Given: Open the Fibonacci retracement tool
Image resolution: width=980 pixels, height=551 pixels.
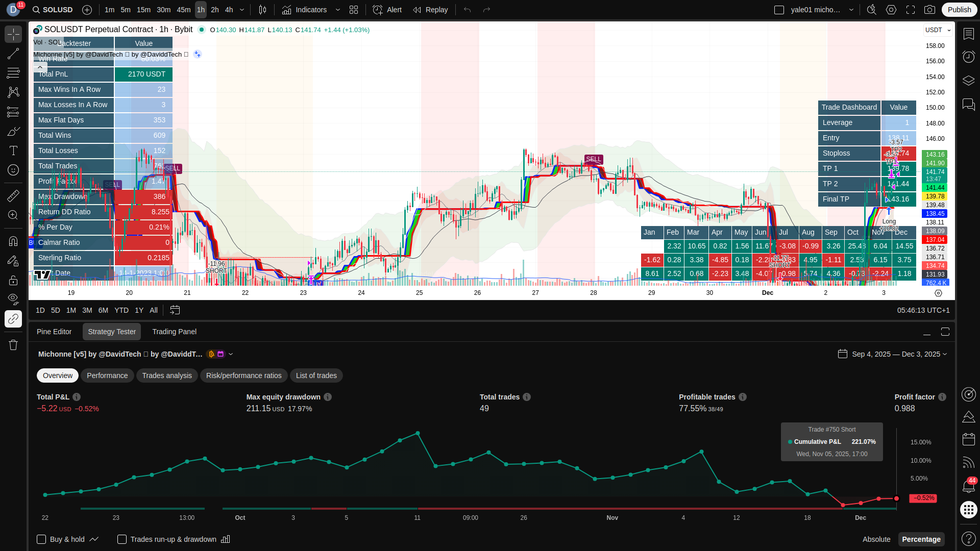Looking at the screenshot, I should tap(13, 73).
